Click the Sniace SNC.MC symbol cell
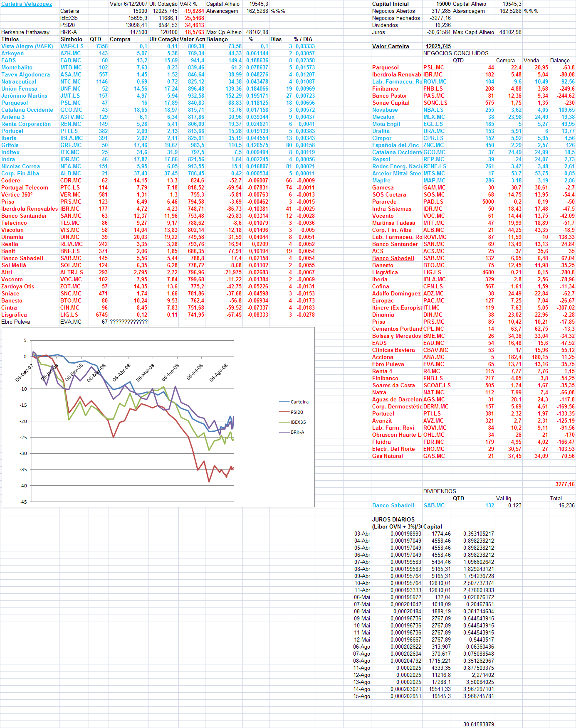 point(71,294)
